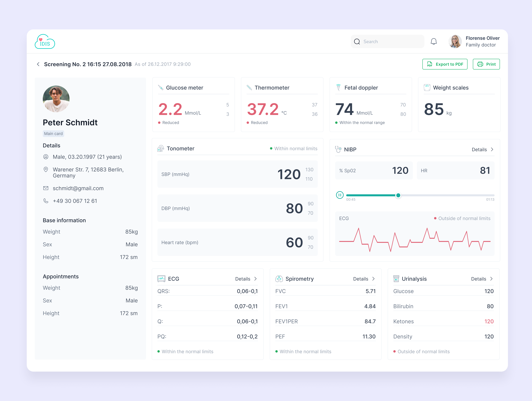The width and height of the screenshot is (532, 401).
Task: Open ECG Details arrow
Action: coord(255,279)
